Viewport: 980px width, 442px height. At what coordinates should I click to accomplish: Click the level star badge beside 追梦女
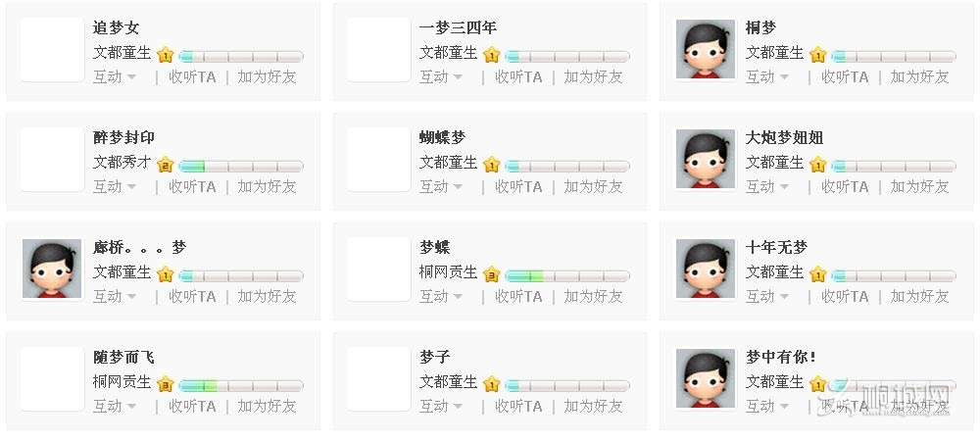(165, 55)
